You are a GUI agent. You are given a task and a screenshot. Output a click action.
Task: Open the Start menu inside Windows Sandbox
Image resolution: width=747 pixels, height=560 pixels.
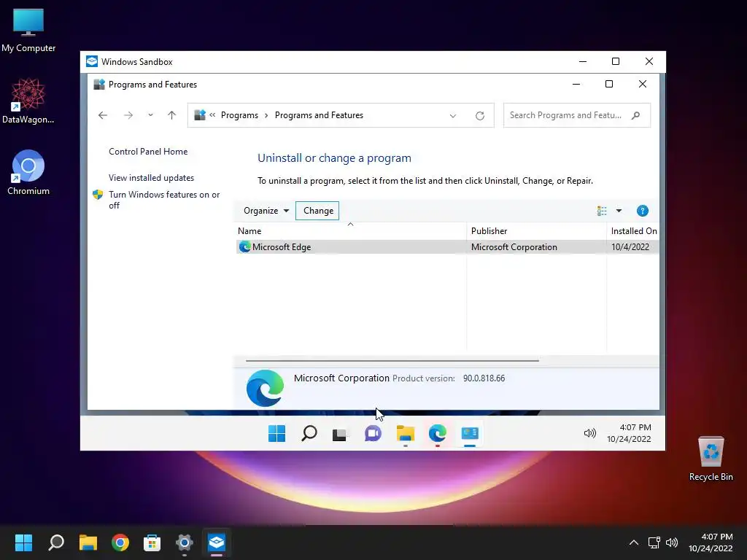tap(276, 433)
